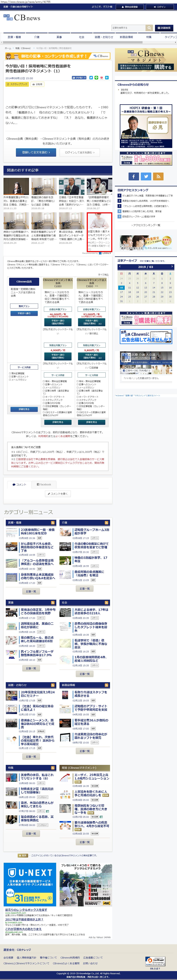
Task: Open the 薬事 navigation tab
Action: [x=59, y=37]
